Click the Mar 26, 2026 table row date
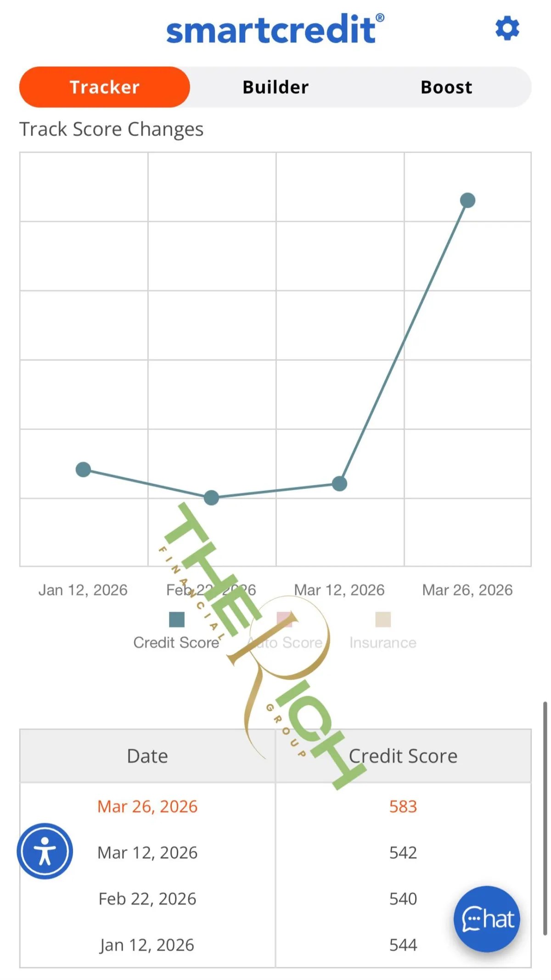 point(147,806)
